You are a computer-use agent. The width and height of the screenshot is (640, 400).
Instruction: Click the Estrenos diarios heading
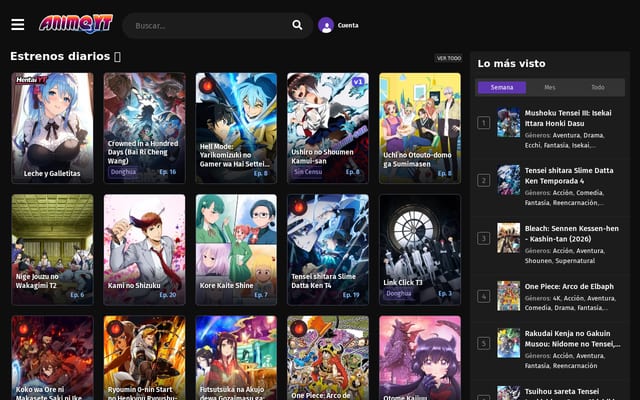tap(65, 56)
